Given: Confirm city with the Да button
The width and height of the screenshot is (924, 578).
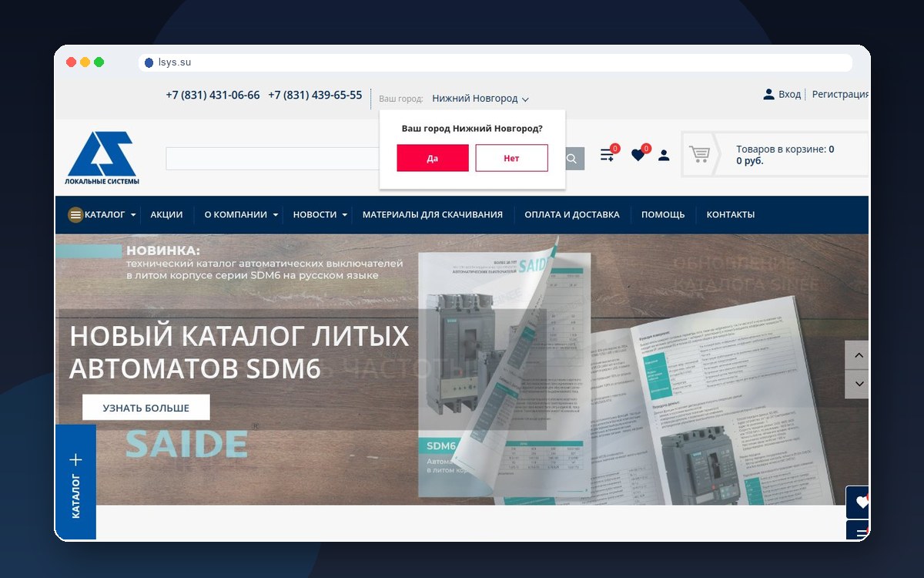Looking at the screenshot, I should point(433,158).
